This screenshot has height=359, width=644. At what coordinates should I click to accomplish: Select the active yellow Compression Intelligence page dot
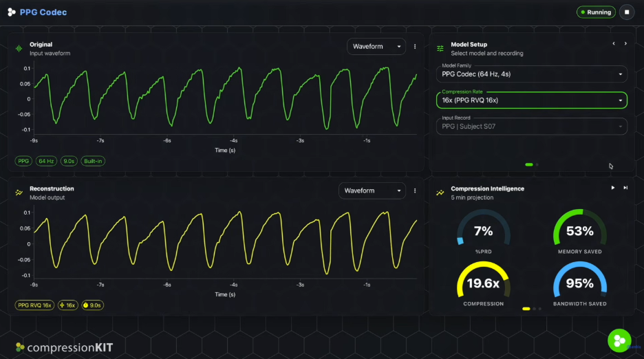click(x=526, y=309)
